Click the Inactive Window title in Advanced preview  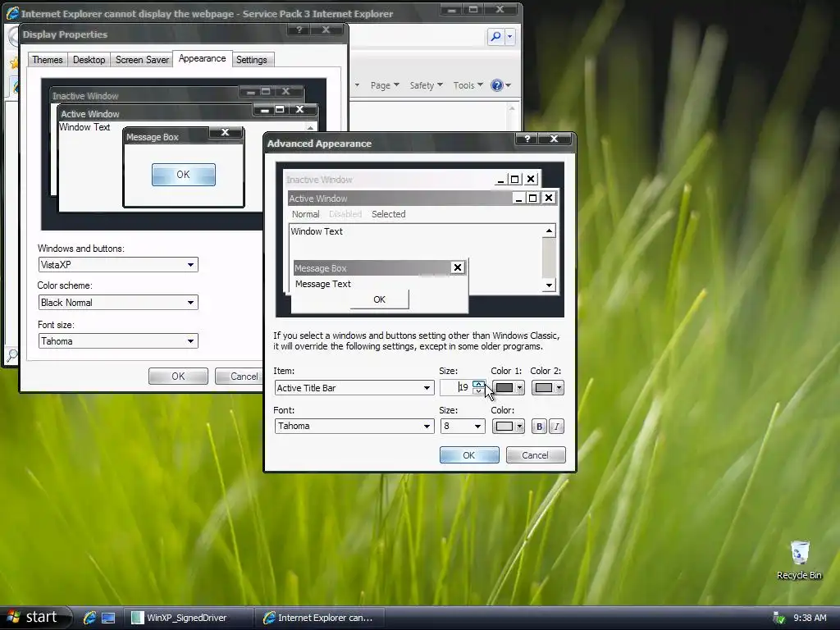tap(319, 180)
